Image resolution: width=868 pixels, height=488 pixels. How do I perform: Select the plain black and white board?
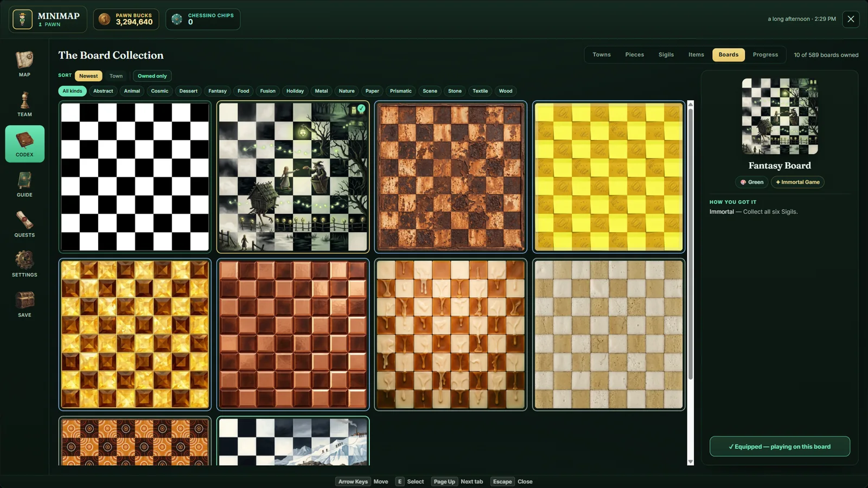click(135, 177)
